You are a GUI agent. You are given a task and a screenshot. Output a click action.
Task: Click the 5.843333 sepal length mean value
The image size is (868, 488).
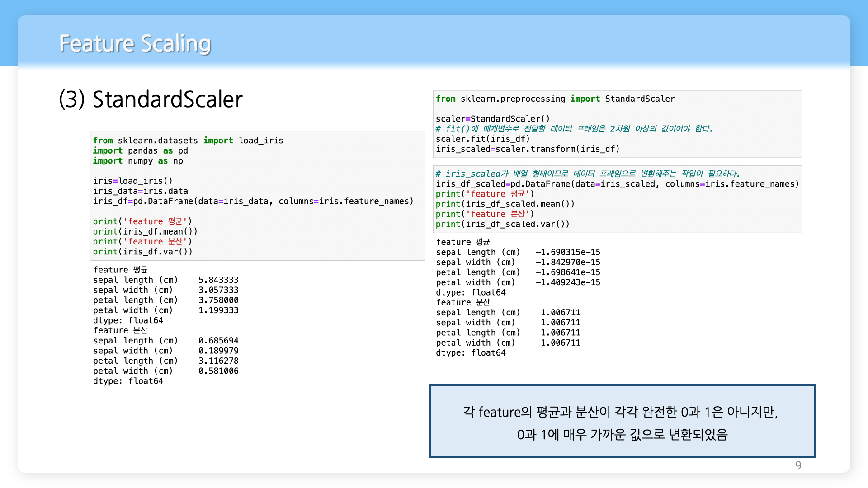pyautogui.click(x=218, y=280)
